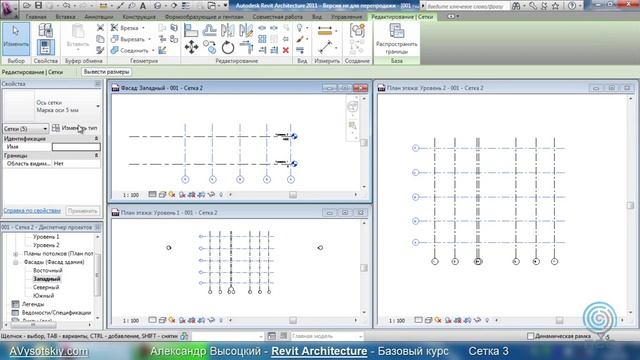
Task: Switch to the Аннотации ribbon tab
Action: point(99,17)
